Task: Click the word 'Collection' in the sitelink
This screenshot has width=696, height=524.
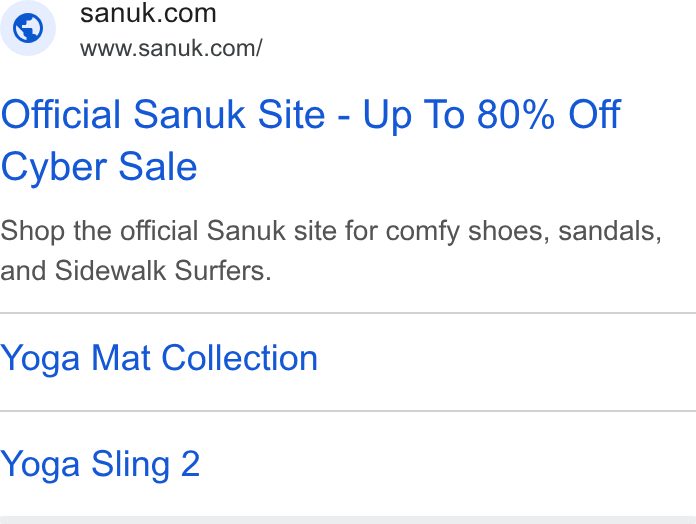Action: (240, 358)
